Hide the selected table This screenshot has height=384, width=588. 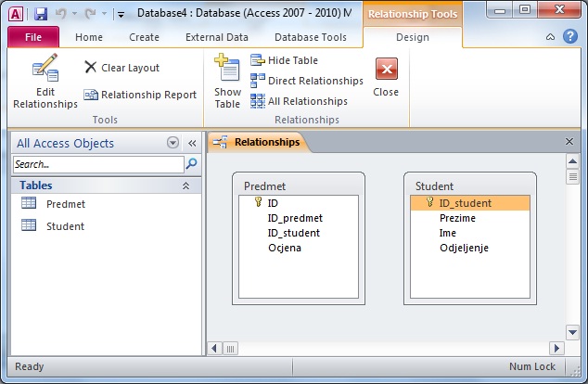pos(284,60)
